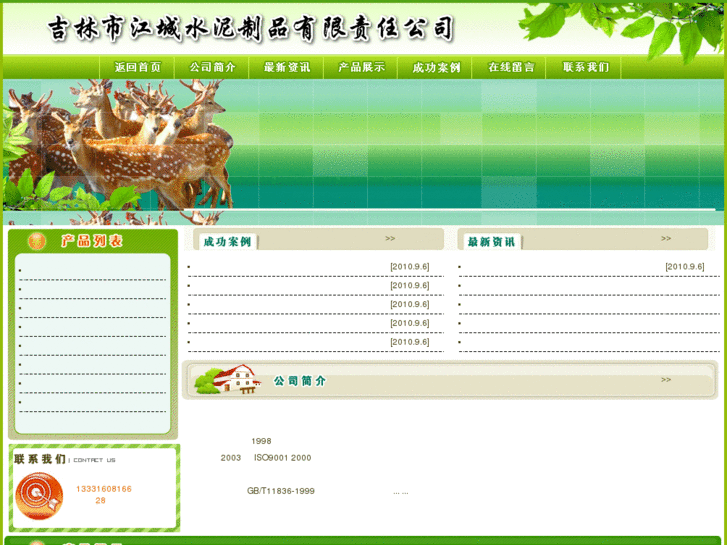Click the text GB/T11836-1999
The image size is (727, 545).
pos(281,491)
